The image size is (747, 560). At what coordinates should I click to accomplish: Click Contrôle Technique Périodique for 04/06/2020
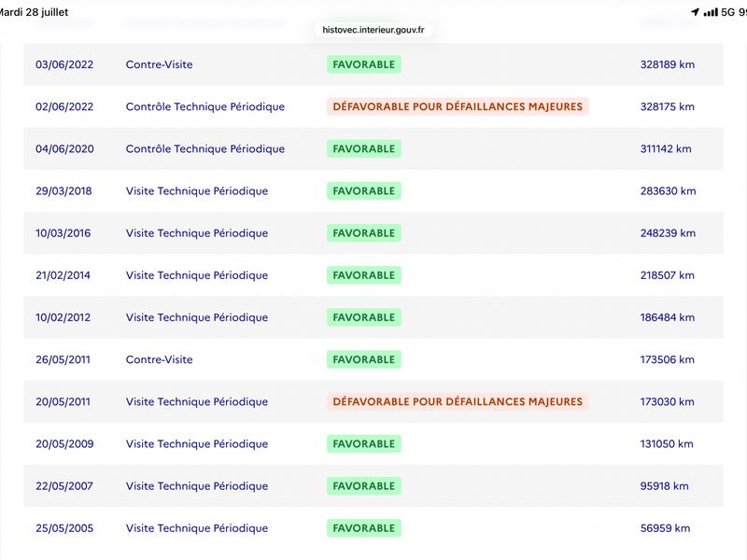(205, 148)
